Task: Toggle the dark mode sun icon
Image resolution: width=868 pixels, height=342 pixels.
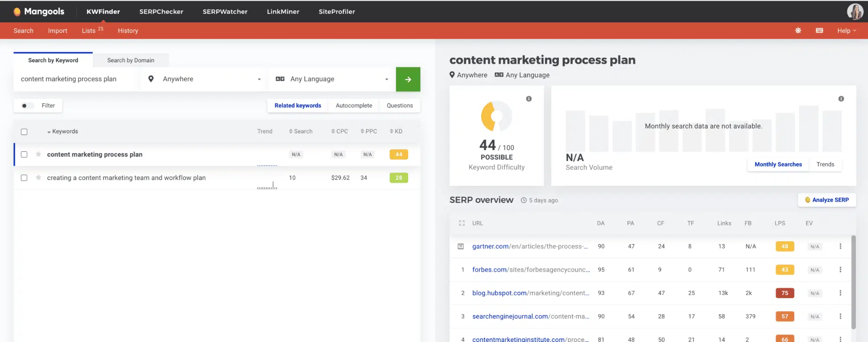Action: click(x=798, y=30)
